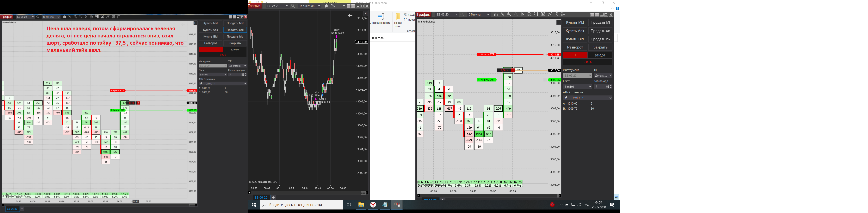The height and width of the screenshot is (213, 868).
Task: Click zoom in magnifier in right chart
Action: (509, 15)
